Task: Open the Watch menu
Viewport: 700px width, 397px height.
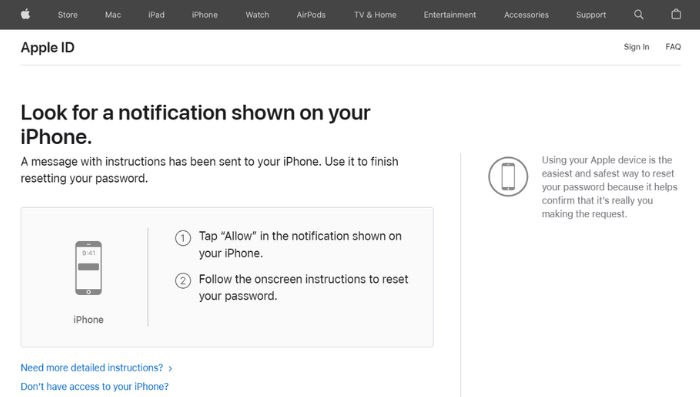Action: [x=257, y=15]
